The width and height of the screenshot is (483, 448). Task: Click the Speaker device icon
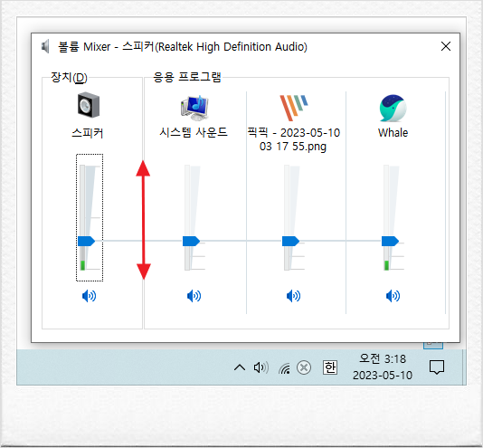click(x=89, y=105)
